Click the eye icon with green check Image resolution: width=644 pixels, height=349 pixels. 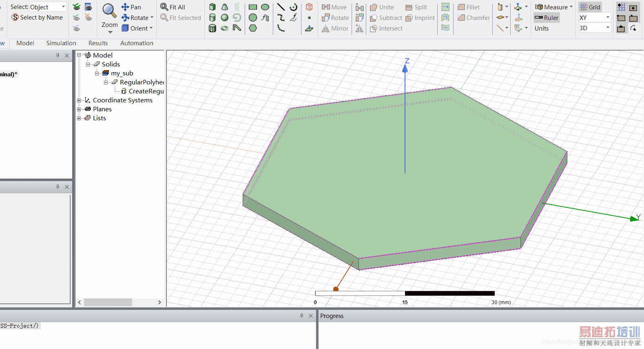coord(76,7)
